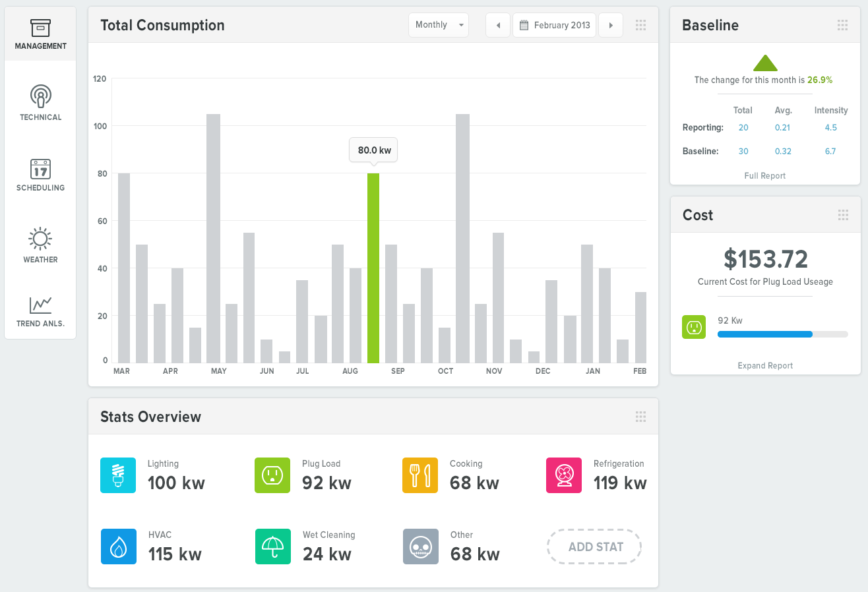Click the Cooking fork and knife icon
The width and height of the screenshot is (868, 592).
click(420, 475)
